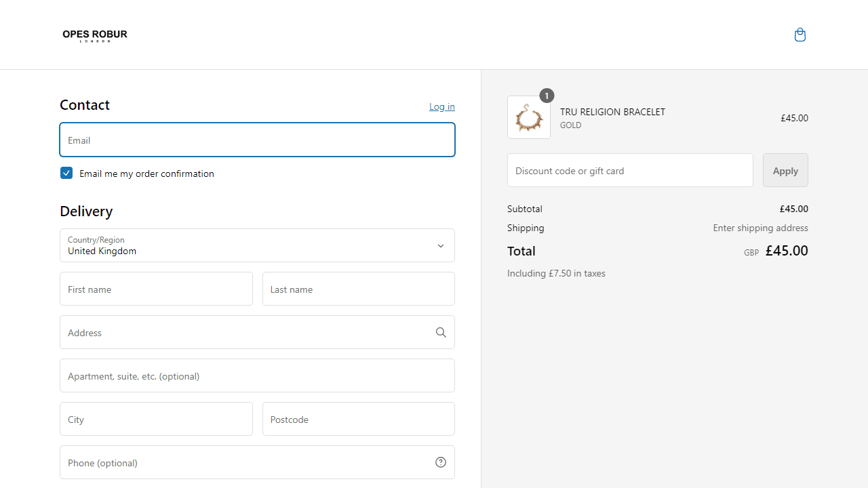Click the TRU Religion Bracelet thumbnail
The height and width of the screenshot is (488, 868).
point(529,117)
